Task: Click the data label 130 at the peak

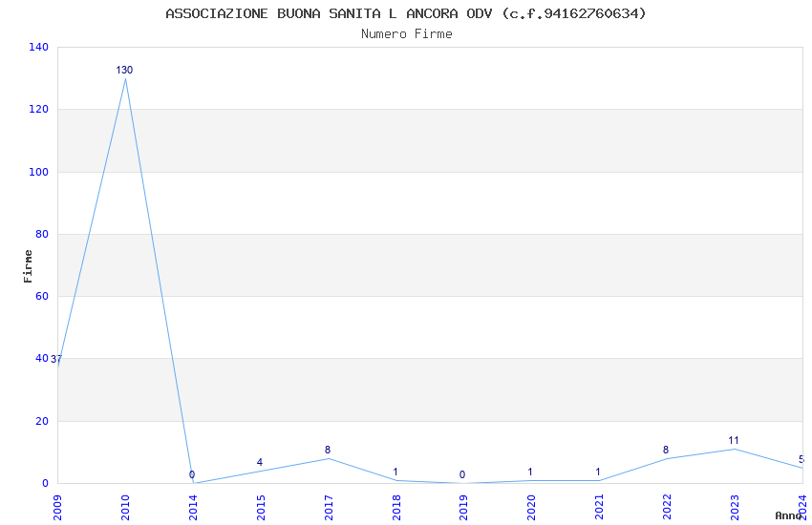Action: coord(124,70)
